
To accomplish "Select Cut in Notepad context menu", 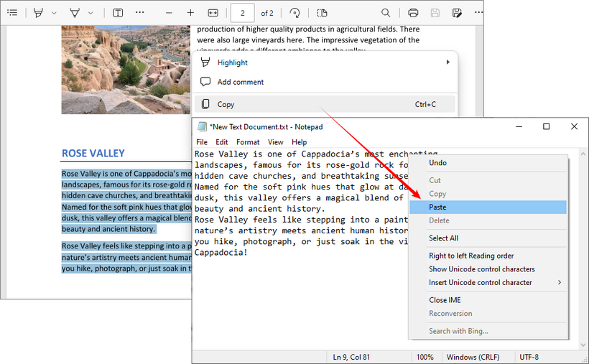I will (488, 180).
